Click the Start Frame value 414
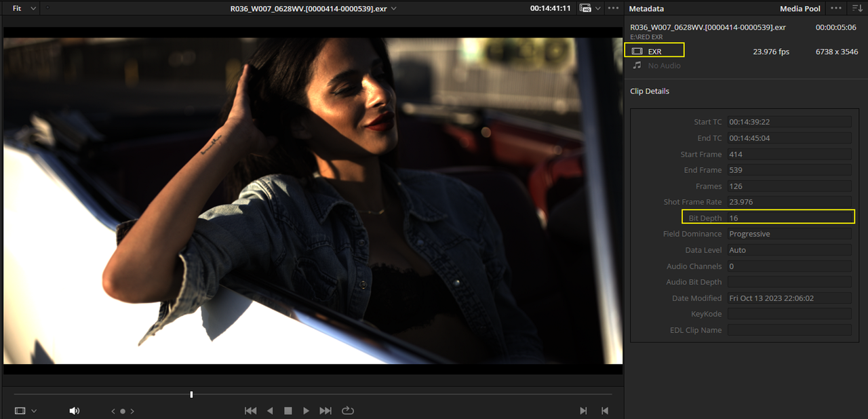Image resolution: width=868 pixels, height=419 pixels. click(x=789, y=155)
